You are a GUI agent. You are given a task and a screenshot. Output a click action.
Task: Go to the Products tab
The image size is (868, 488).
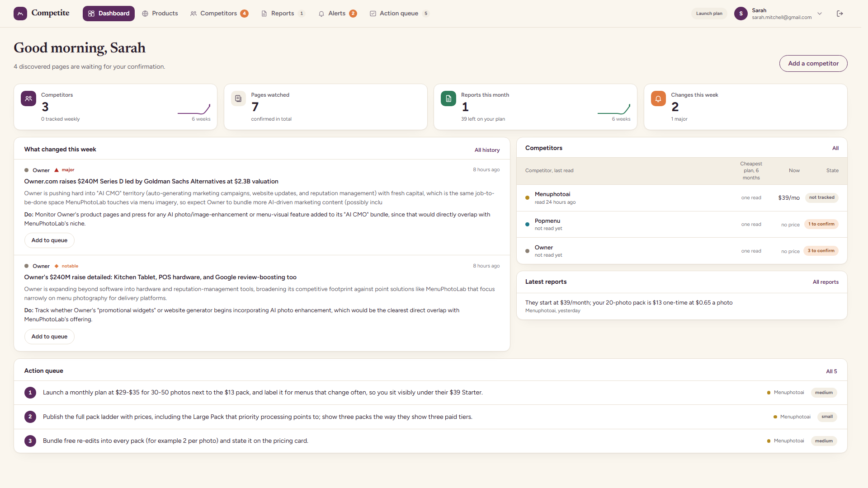pos(160,14)
